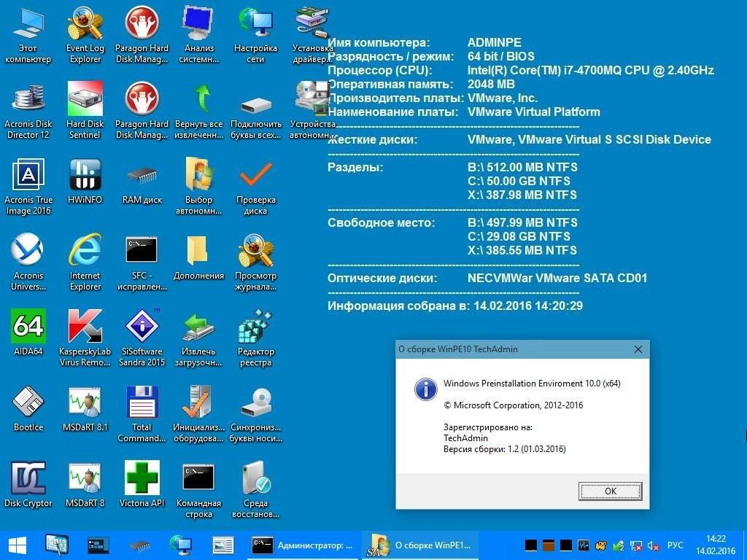Click the Версия сборки 1.2 text

pos(505,449)
